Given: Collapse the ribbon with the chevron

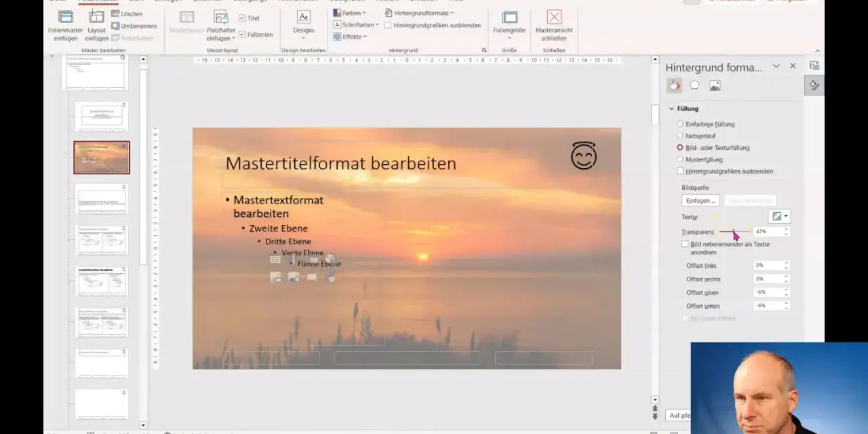Looking at the screenshot, I should (x=818, y=51).
